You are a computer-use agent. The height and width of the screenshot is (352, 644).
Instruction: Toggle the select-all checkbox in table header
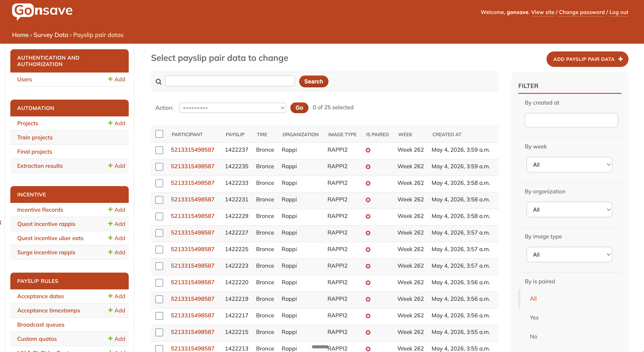click(159, 134)
